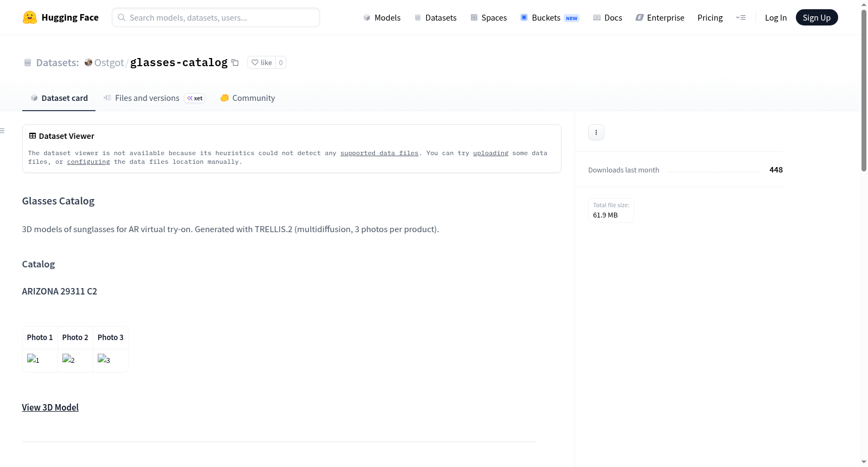Click the Photo 2 column header
Image resolution: width=868 pixels, height=467 pixels.
pos(75,337)
